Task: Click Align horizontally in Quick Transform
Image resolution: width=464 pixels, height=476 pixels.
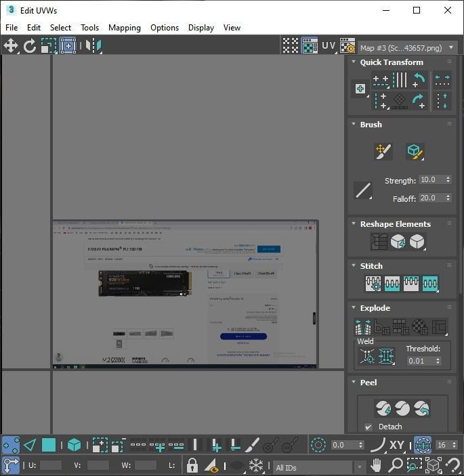Action: click(x=381, y=81)
